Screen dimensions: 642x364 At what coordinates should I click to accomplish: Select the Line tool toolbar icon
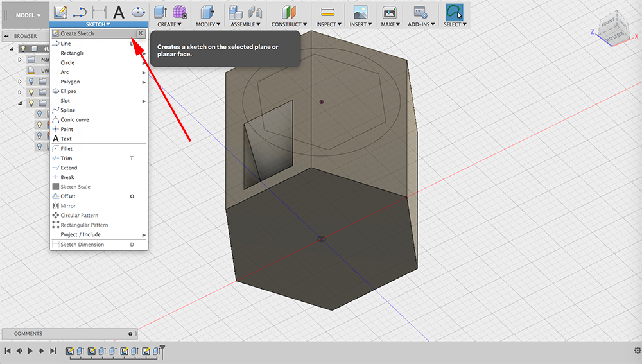coord(80,13)
